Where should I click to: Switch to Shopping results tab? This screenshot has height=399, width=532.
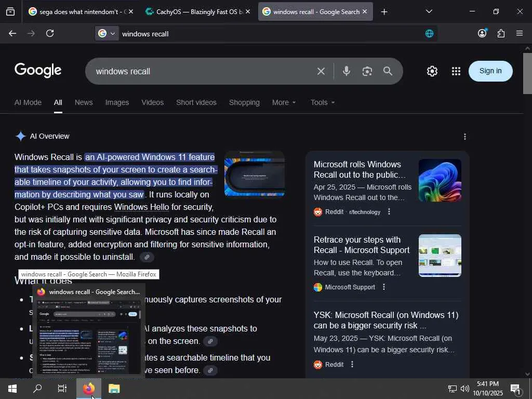(x=244, y=102)
